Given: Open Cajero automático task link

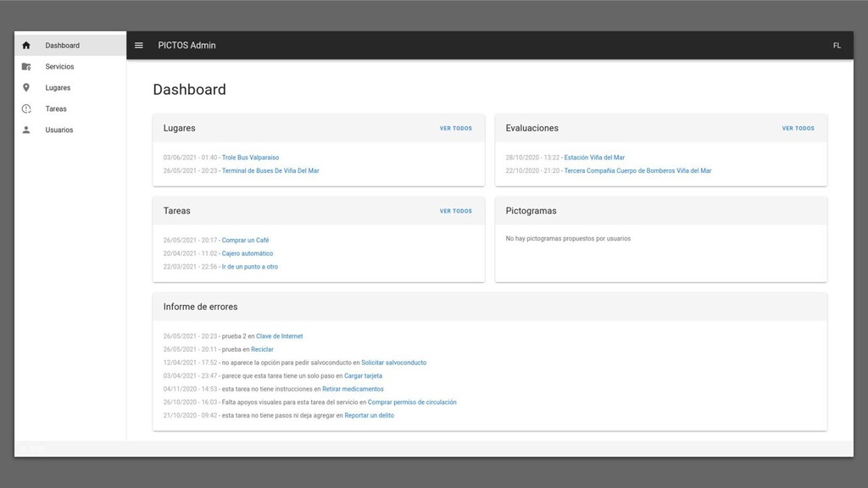Looking at the screenshot, I should click(x=247, y=254).
